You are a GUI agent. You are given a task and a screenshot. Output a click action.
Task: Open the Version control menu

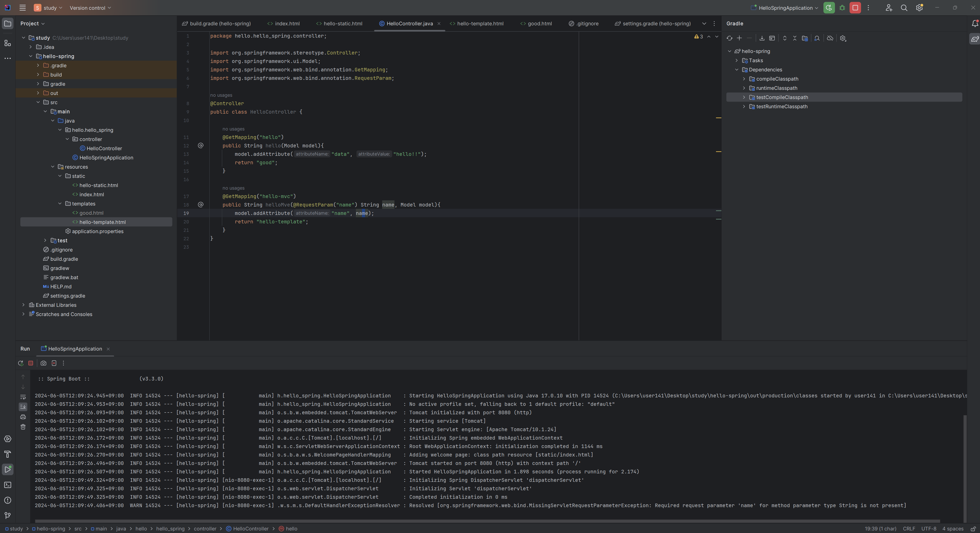point(90,8)
